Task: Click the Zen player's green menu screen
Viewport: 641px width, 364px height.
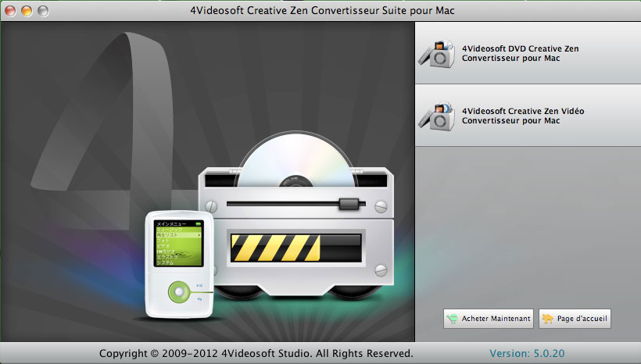Action: pyautogui.click(x=177, y=246)
